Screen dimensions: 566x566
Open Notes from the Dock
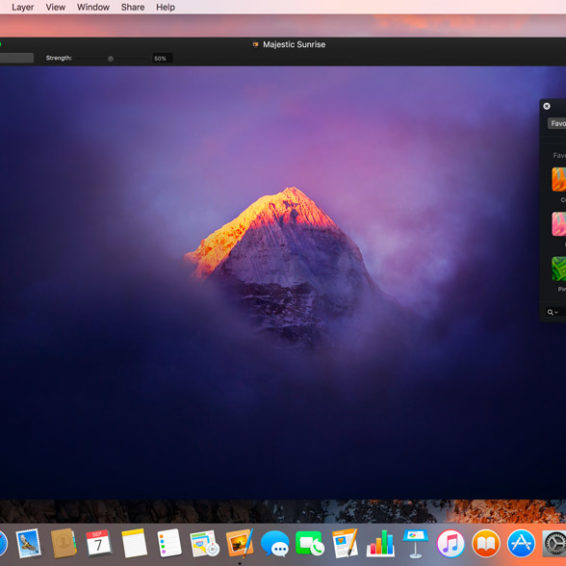click(134, 543)
